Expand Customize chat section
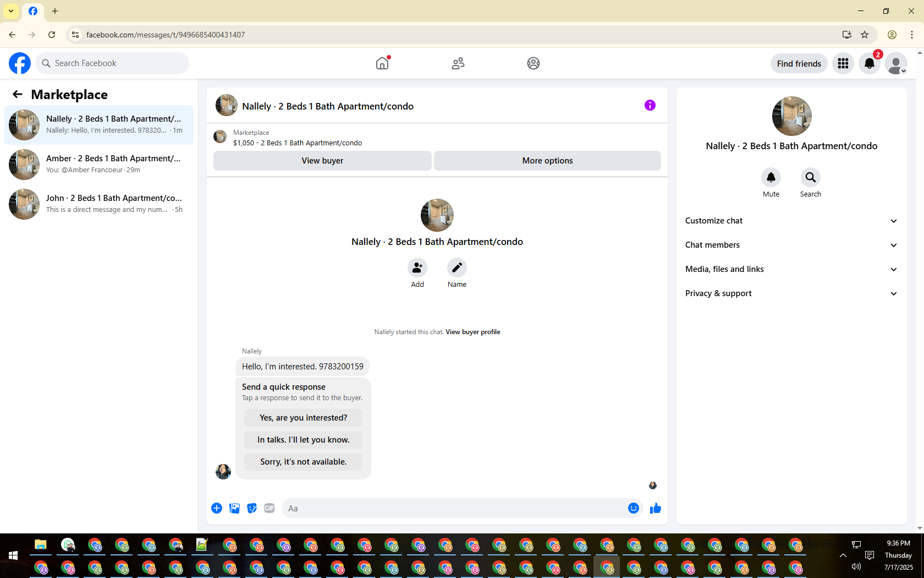This screenshot has width=924, height=578. tap(791, 221)
